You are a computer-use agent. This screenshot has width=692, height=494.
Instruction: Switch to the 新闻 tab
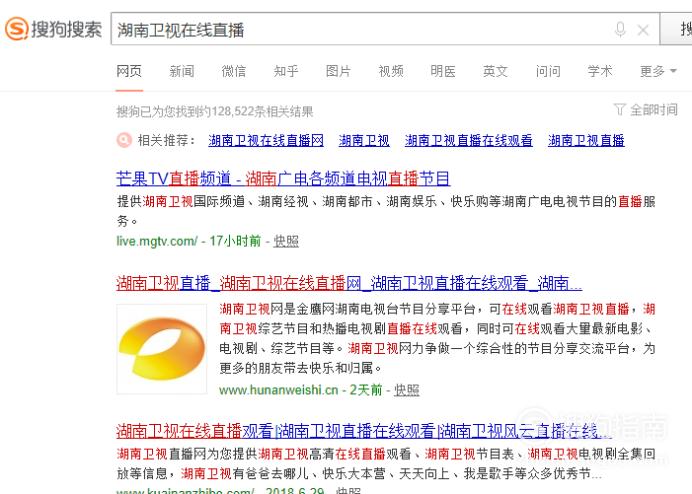(182, 71)
